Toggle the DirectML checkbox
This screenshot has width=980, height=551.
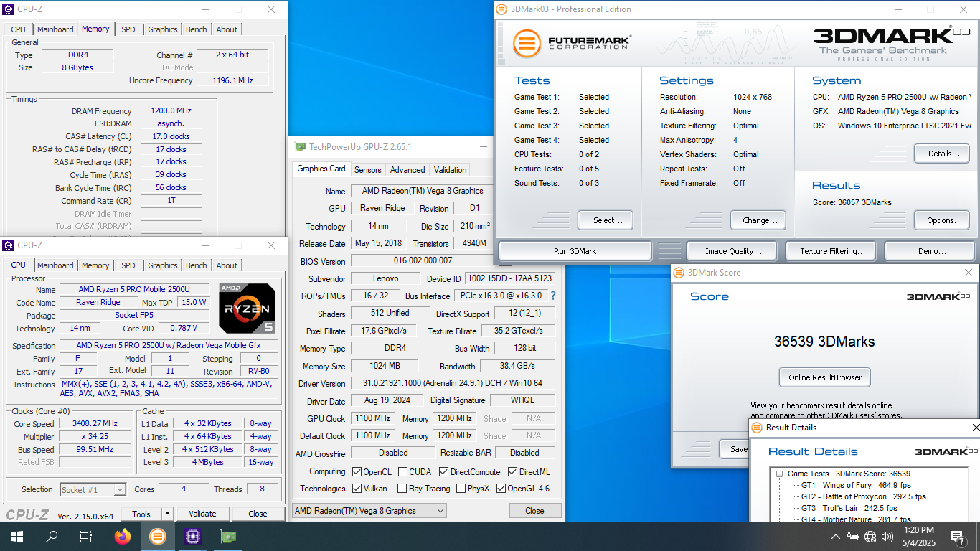[513, 472]
